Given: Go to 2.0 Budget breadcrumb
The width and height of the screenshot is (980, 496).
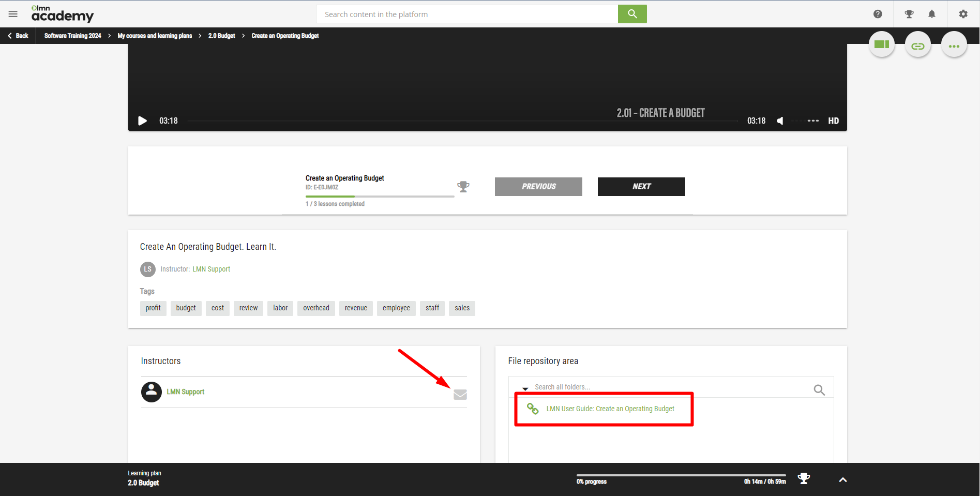Looking at the screenshot, I should pos(221,36).
